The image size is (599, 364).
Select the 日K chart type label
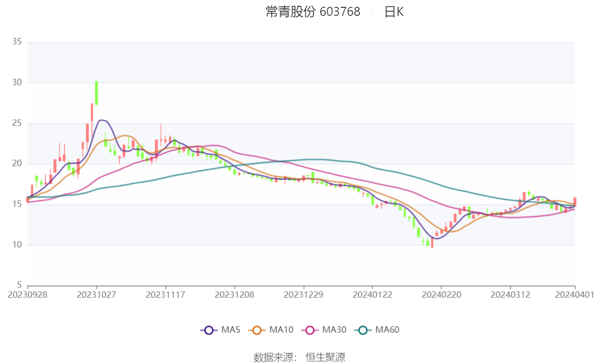394,12
